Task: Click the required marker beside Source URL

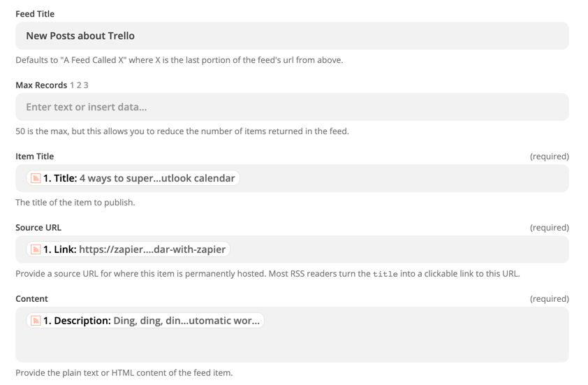Action: pos(549,228)
